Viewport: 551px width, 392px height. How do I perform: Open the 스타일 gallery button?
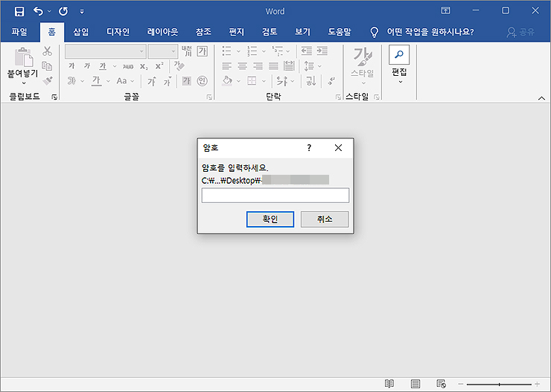pos(363,66)
